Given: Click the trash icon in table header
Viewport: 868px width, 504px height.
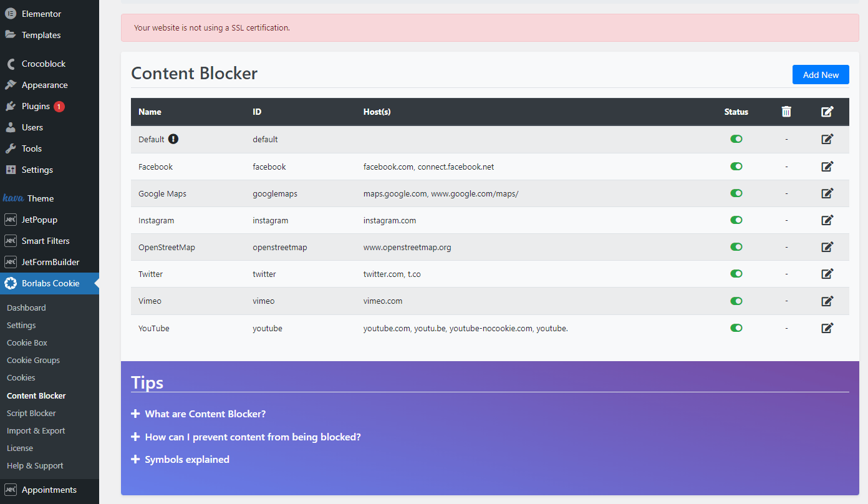Looking at the screenshot, I should [x=786, y=112].
